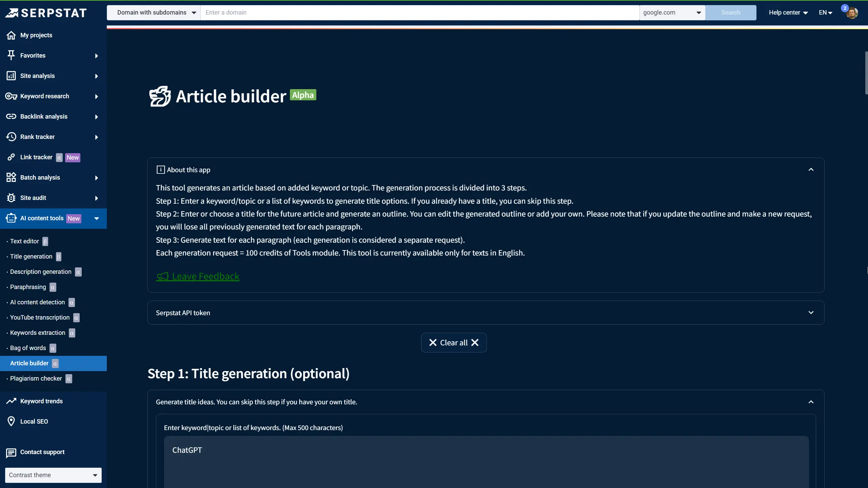Click the Clear all button
The width and height of the screenshot is (868, 488).
coord(453,342)
